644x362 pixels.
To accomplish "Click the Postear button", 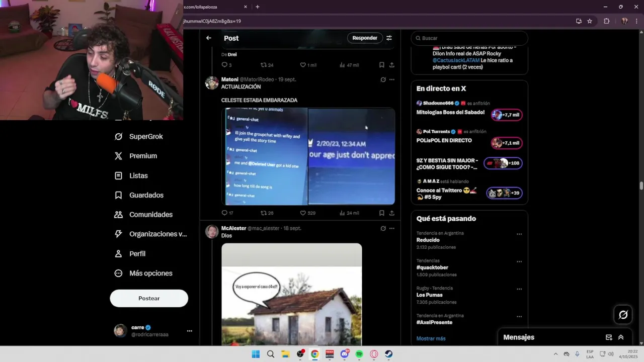I will (149, 298).
